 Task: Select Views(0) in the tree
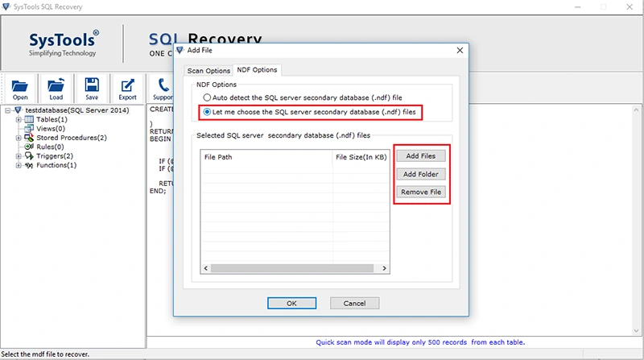(51, 129)
